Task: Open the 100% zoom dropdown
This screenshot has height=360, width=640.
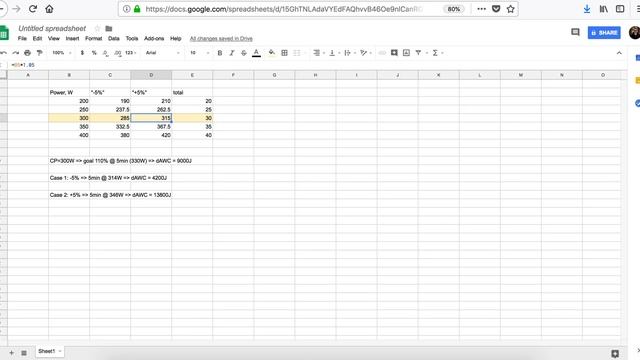Action: point(62,53)
